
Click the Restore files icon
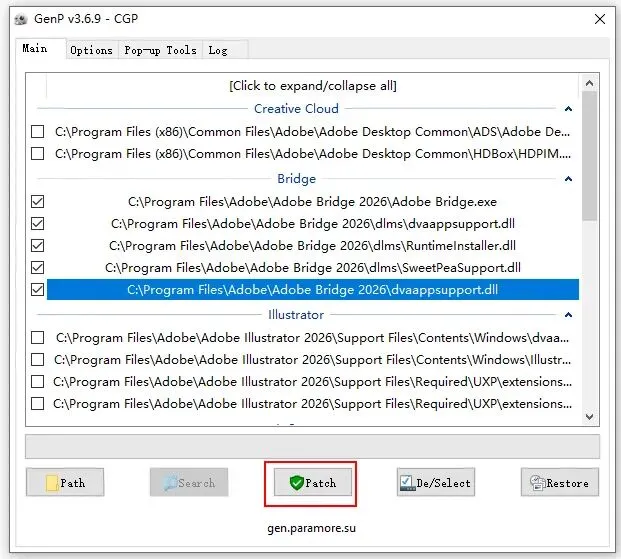pos(537,483)
